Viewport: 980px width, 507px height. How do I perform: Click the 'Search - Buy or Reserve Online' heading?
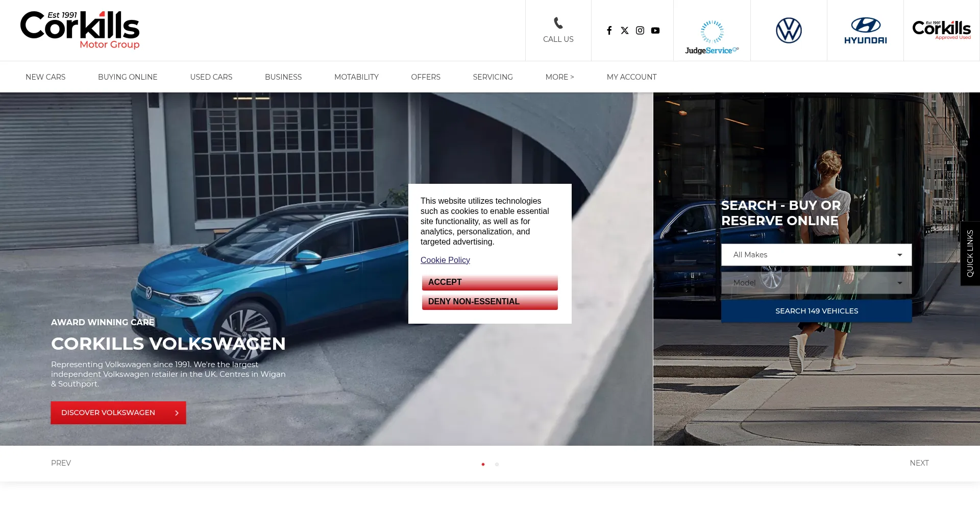click(x=781, y=213)
